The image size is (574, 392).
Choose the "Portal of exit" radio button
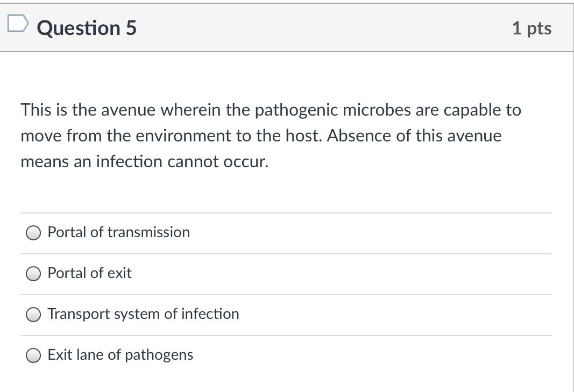pos(33,274)
